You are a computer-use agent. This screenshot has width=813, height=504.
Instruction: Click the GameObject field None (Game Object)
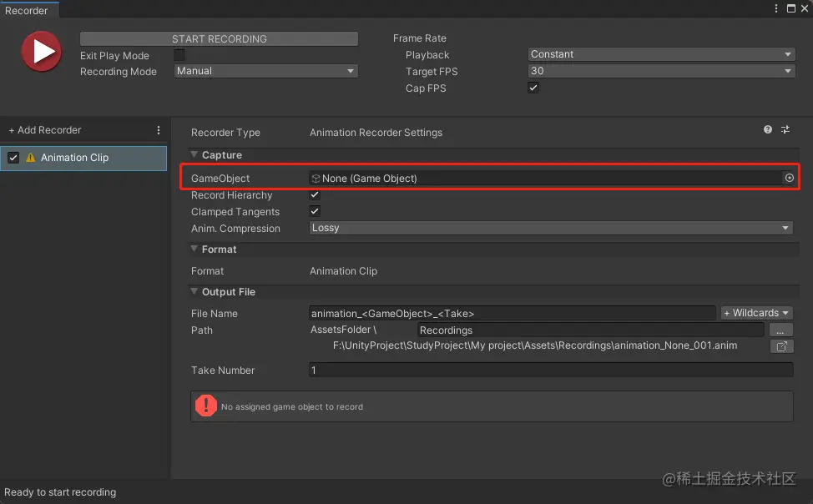pos(545,179)
